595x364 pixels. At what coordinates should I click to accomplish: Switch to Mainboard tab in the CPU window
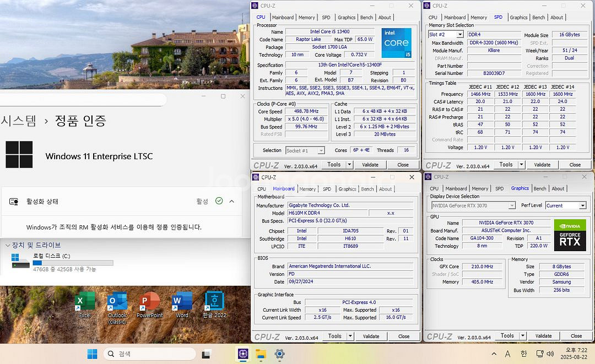283,18
